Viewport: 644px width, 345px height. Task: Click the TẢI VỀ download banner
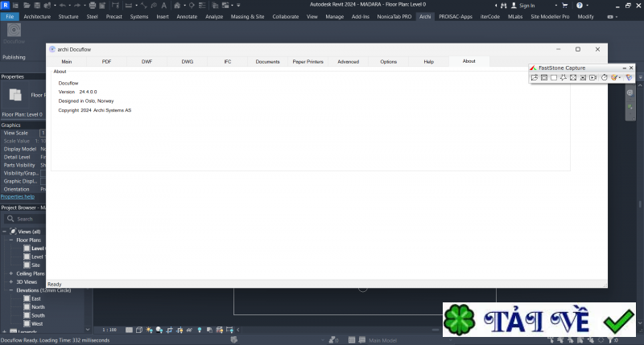click(539, 320)
